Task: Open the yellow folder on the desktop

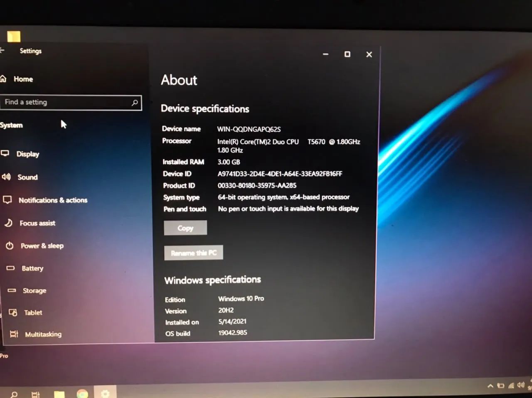Action: coord(14,37)
